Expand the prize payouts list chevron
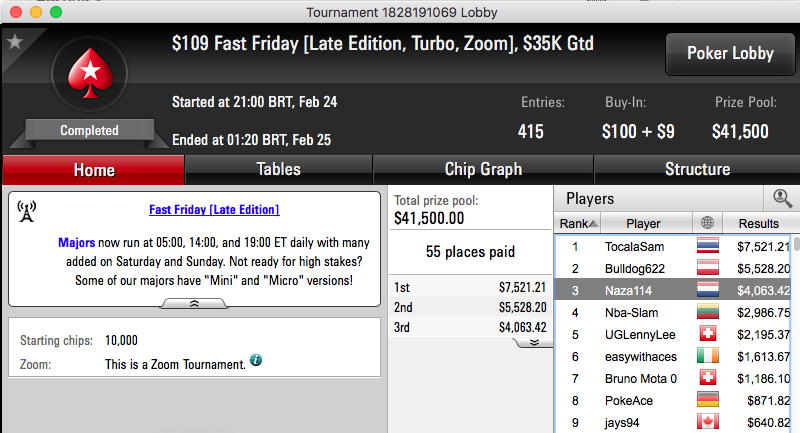This screenshot has width=800, height=433. coord(534,342)
